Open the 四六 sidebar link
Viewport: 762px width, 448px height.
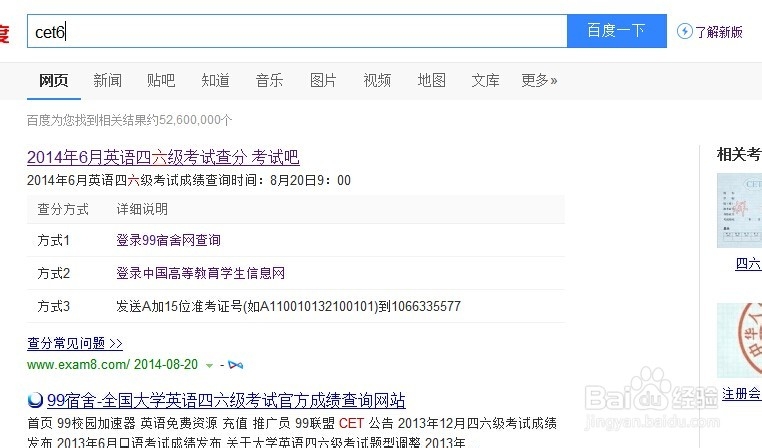(x=748, y=264)
